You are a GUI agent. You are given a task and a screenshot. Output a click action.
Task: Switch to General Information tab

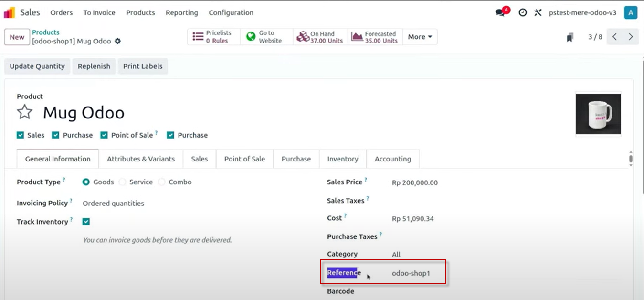[58, 159]
